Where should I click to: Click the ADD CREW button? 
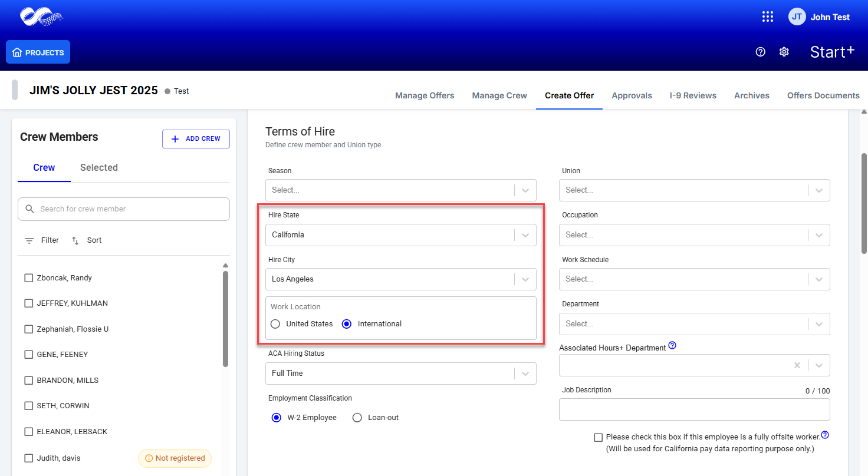coord(196,139)
